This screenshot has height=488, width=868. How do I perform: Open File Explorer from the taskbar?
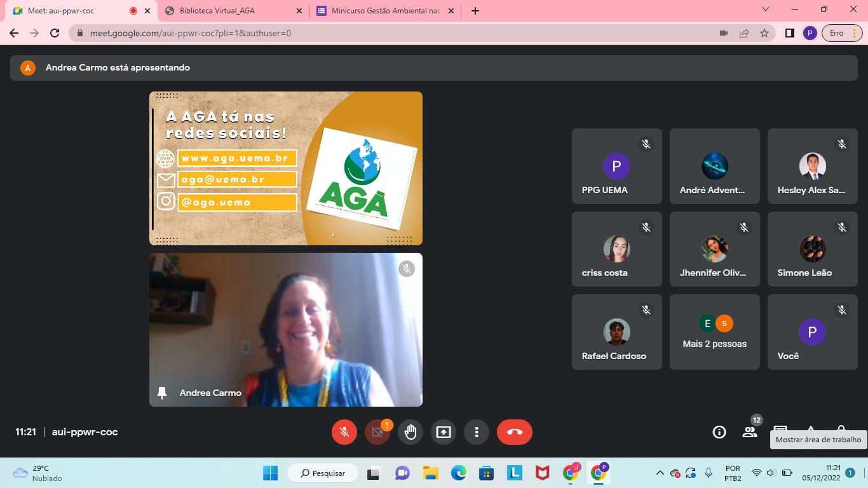(x=430, y=473)
